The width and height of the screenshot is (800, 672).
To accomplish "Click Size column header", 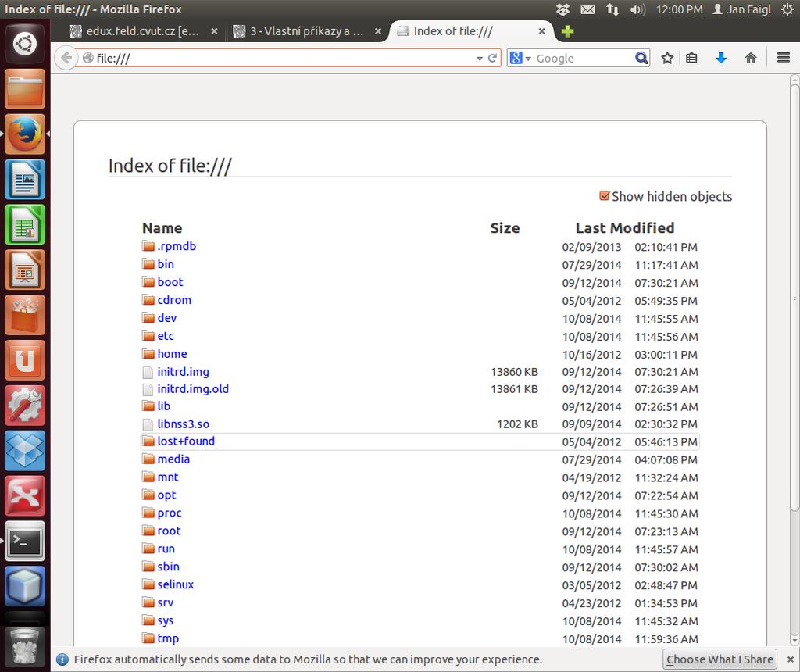I will click(505, 227).
